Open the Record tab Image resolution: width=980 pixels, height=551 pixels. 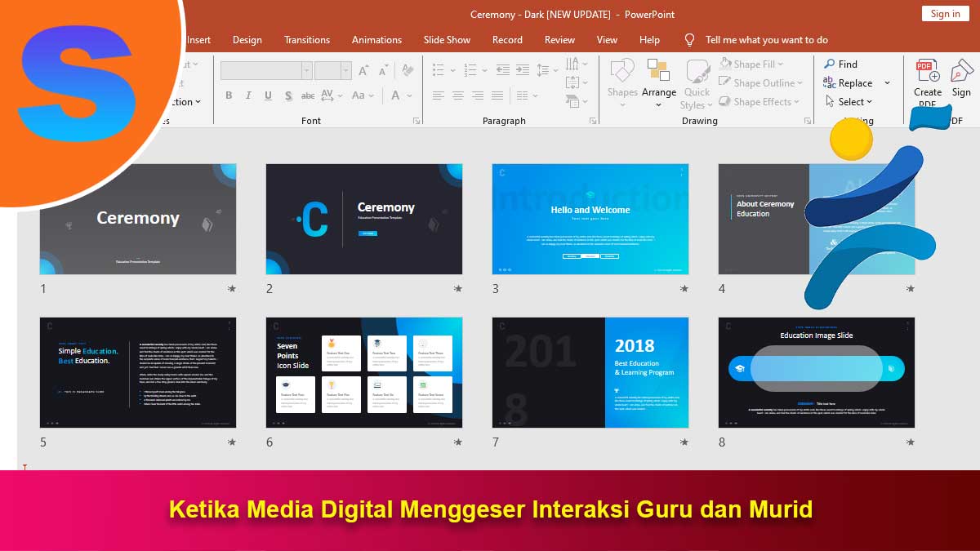click(x=507, y=39)
